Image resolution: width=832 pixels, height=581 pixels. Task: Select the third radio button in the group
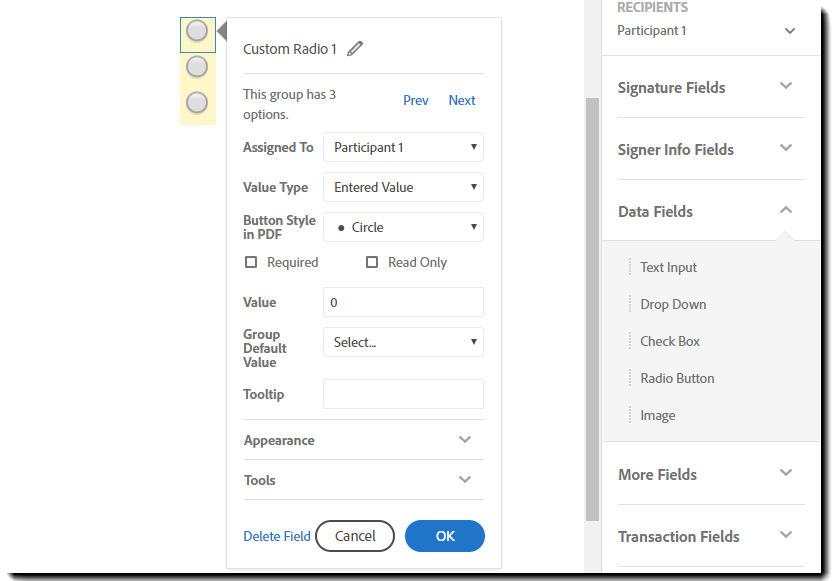(197, 102)
